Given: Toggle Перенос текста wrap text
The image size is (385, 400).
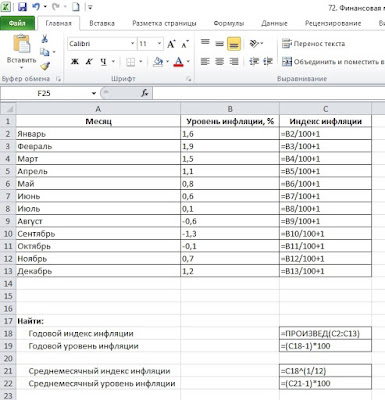Looking at the screenshot, I should click(x=313, y=44).
